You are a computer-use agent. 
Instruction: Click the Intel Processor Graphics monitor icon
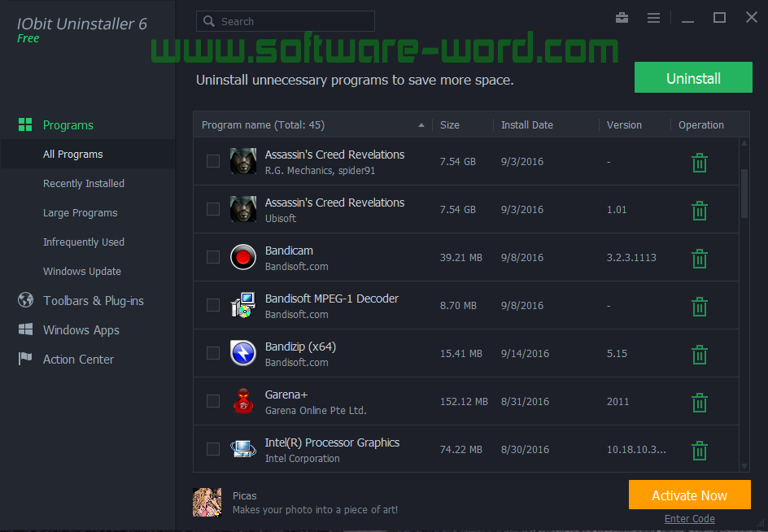(243, 449)
